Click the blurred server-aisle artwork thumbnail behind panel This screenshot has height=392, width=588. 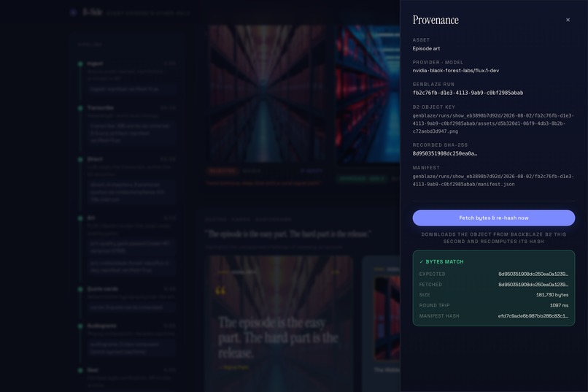click(267, 93)
